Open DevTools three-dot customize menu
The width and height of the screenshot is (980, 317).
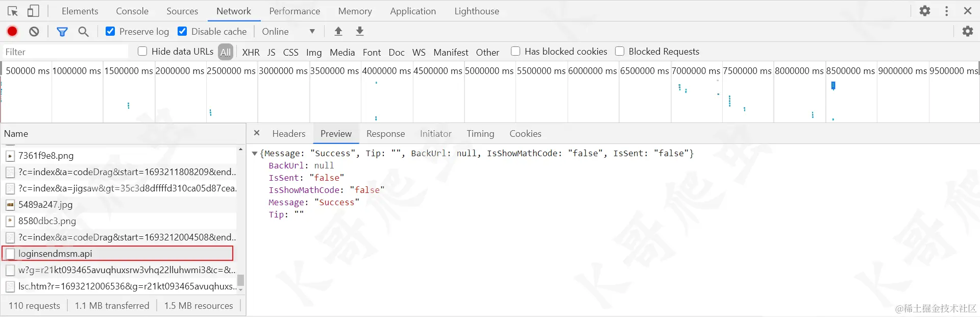947,11
